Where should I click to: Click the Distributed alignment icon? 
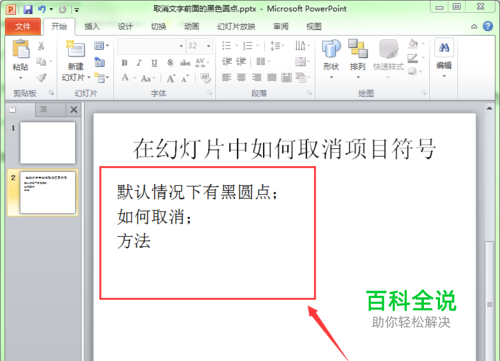coord(286,78)
